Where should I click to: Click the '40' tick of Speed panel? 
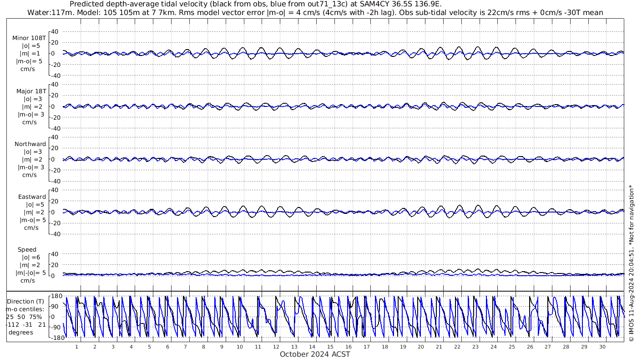[x=55, y=254]
